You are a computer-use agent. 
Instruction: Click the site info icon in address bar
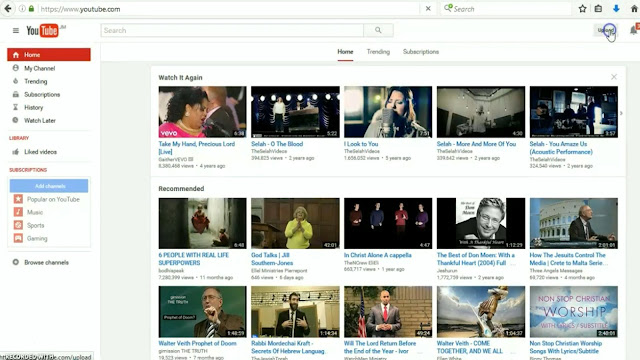coord(22,9)
